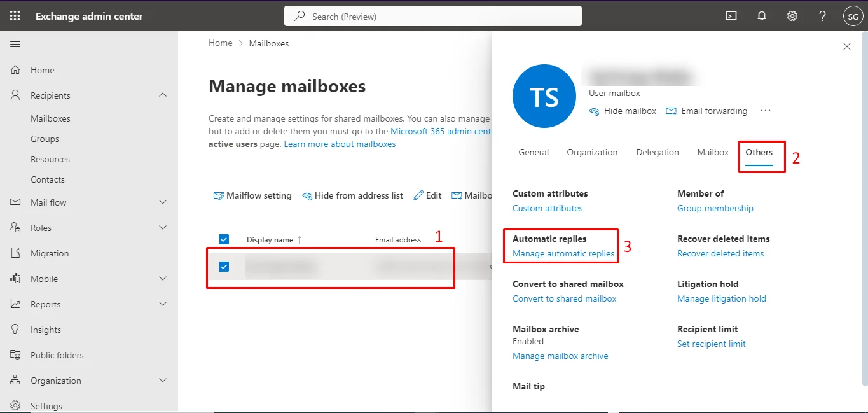Switch to the Delegation tab

(x=658, y=153)
